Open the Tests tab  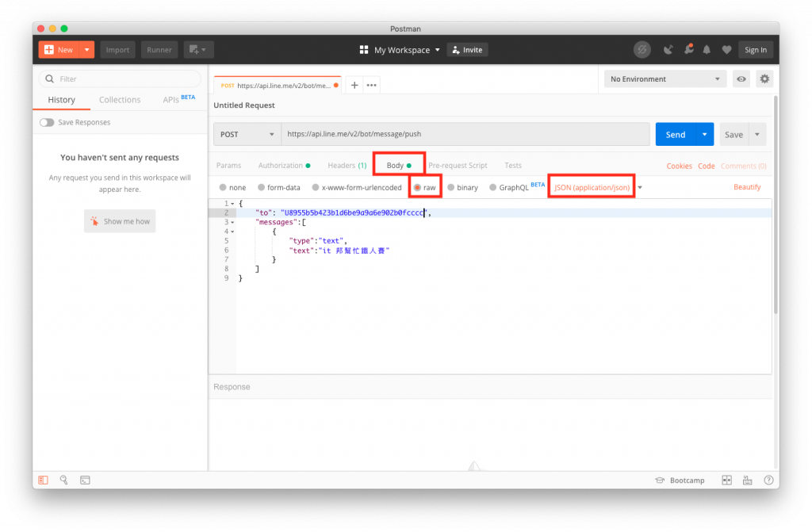point(513,165)
